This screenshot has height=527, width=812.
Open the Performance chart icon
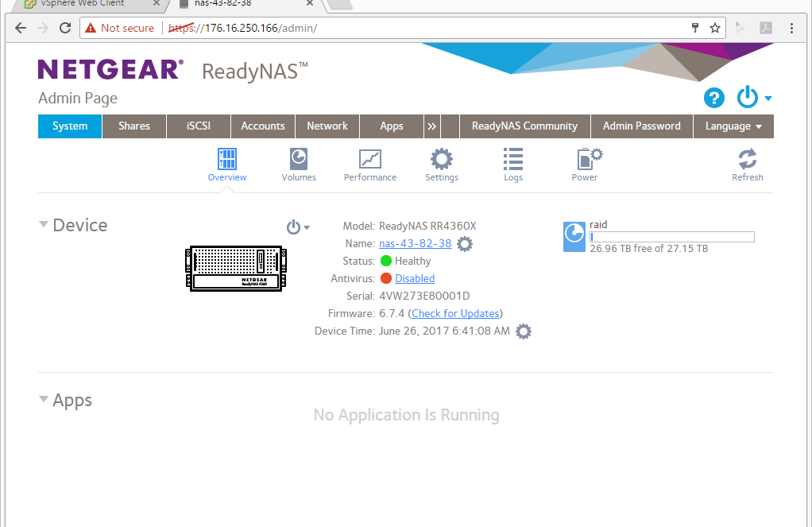pyautogui.click(x=369, y=159)
